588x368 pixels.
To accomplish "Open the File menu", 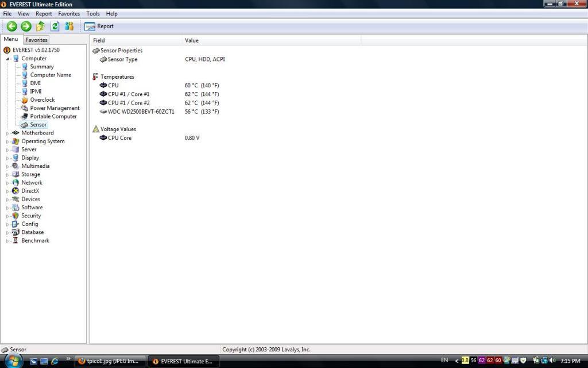I will (7, 14).
